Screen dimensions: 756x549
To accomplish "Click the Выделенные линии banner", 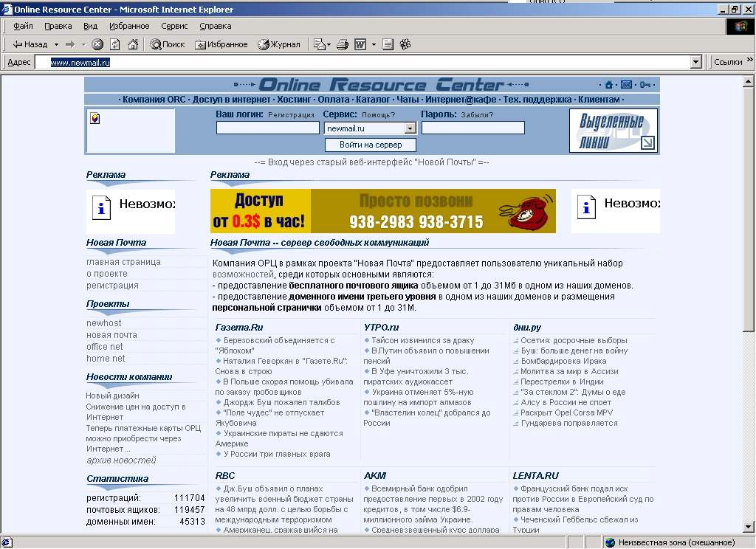I will click(614, 131).
